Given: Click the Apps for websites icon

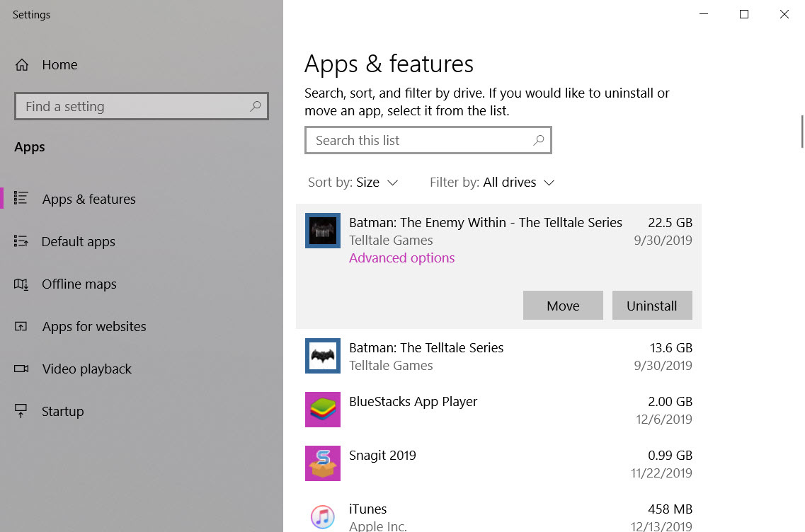Looking at the screenshot, I should click(21, 326).
